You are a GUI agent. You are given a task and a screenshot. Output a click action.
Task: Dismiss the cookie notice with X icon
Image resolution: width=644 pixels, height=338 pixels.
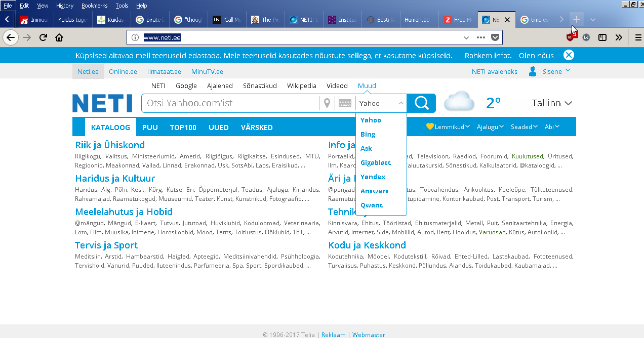click(x=569, y=55)
